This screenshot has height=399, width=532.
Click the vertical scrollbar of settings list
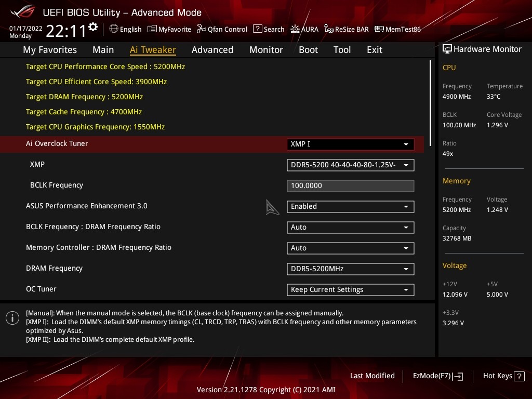coord(430,99)
